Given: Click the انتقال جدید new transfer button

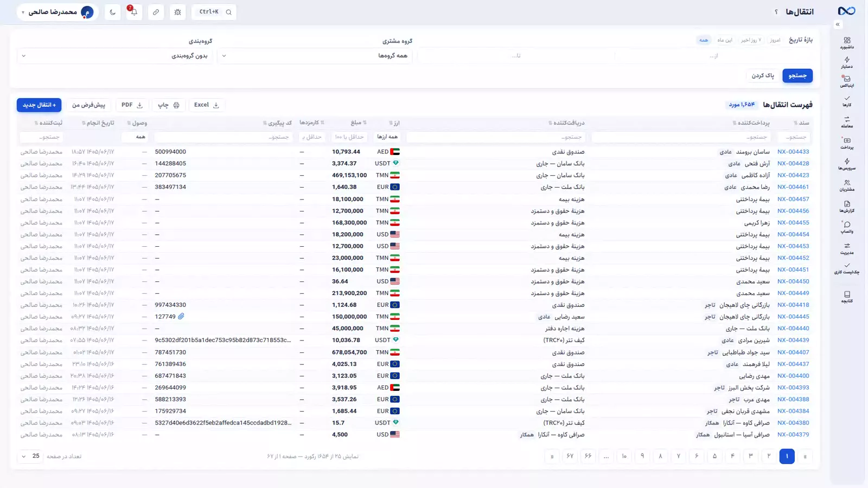Looking at the screenshot, I should coord(39,105).
